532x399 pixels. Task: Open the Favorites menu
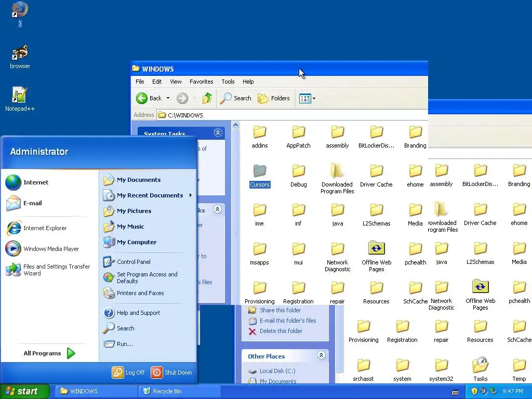(201, 82)
